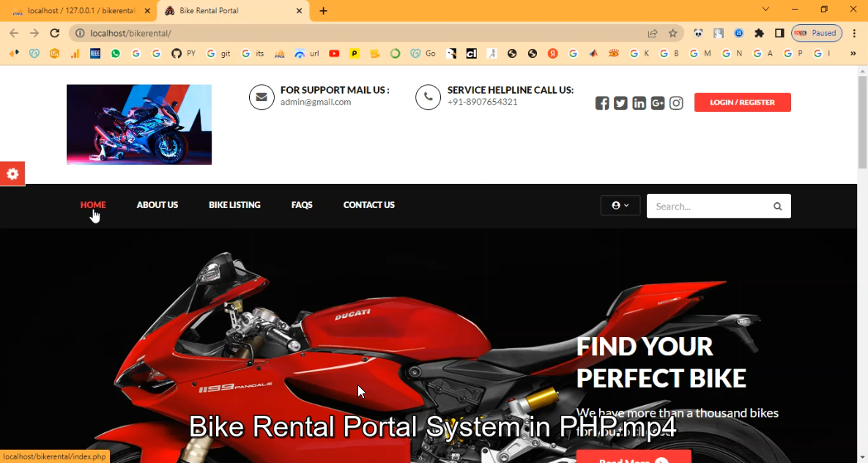The height and width of the screenshot is (463, 868).
Task: Click the Paused profile button
Action: pos(817,33)
